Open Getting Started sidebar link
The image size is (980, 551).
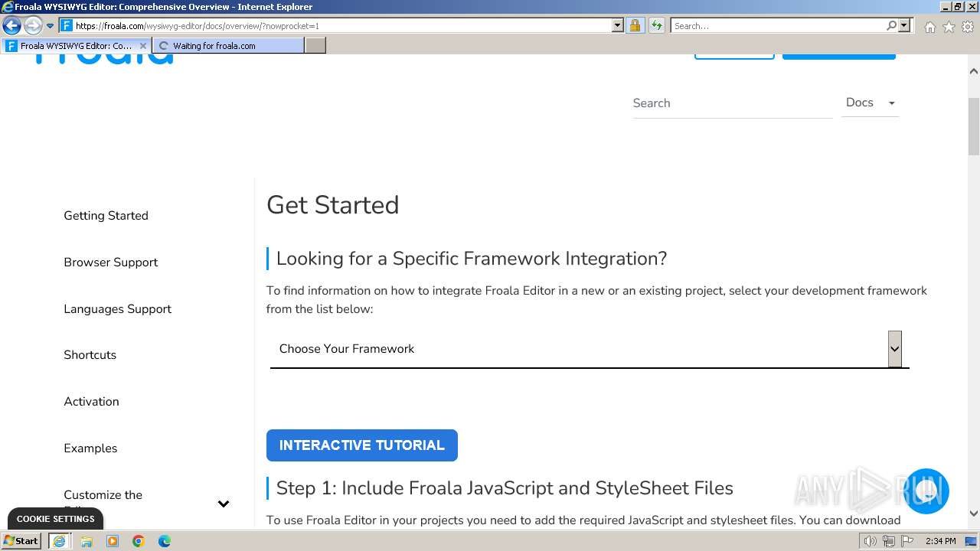[x=106, y=216]
